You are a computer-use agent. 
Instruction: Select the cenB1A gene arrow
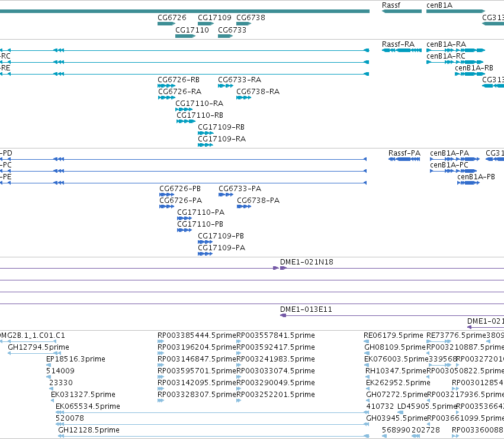pyautogui.click(x=456, y=11)
